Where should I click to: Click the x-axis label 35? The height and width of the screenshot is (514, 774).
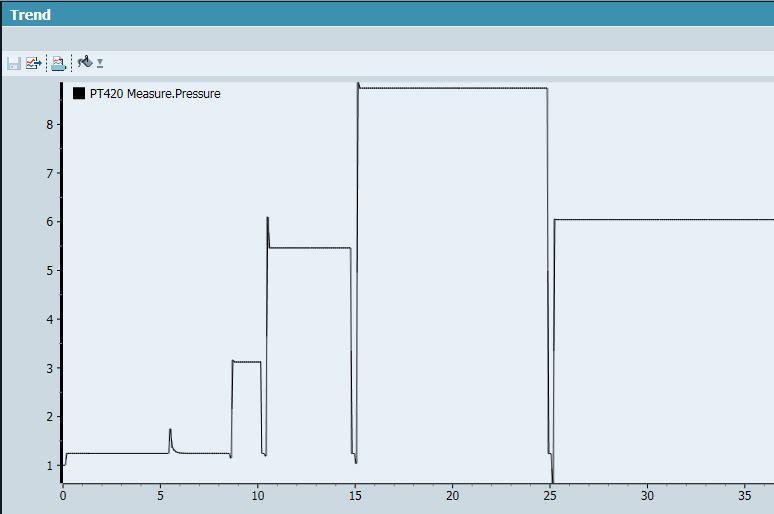pyautogui.click(x=745, y=496)
